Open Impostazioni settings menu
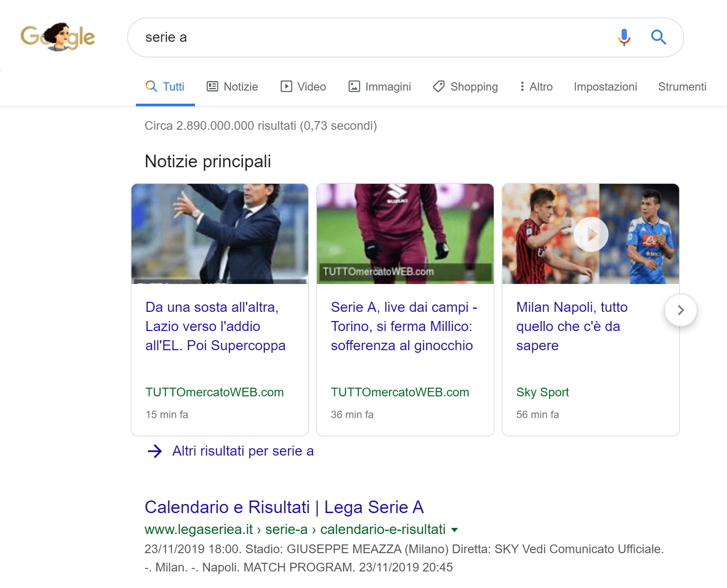 pyautogui.click(x=605, y=87)
